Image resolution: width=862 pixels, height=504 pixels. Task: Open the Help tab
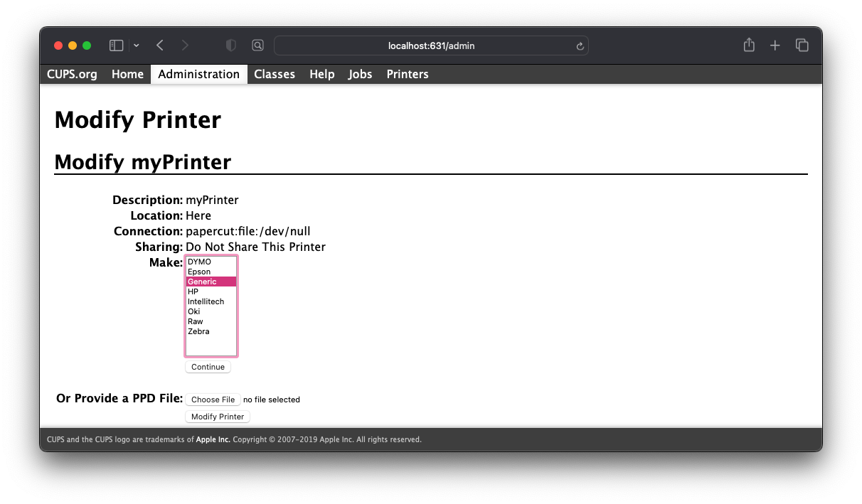[x=321, y=74]
